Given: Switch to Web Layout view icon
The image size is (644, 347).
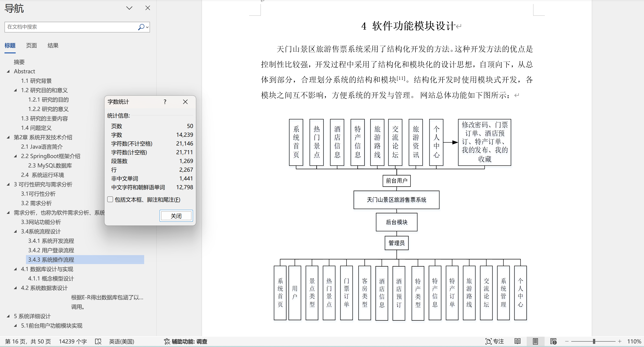Looking at the screenshot, I should (553, 341).
